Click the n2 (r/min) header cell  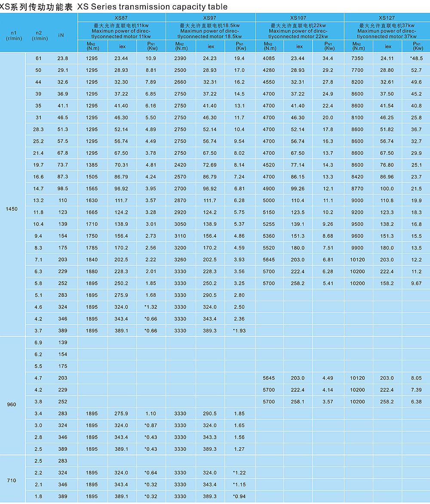click(x=39, y=35)
